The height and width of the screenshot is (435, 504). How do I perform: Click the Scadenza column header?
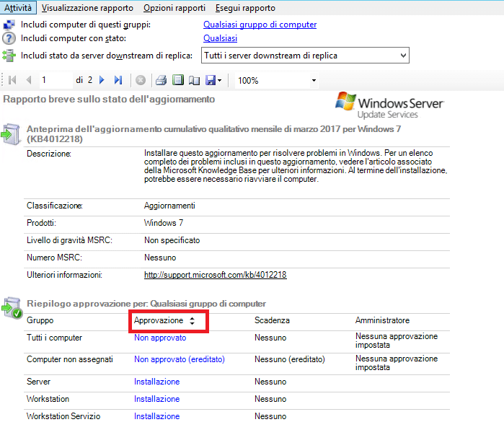pos(272,320)
